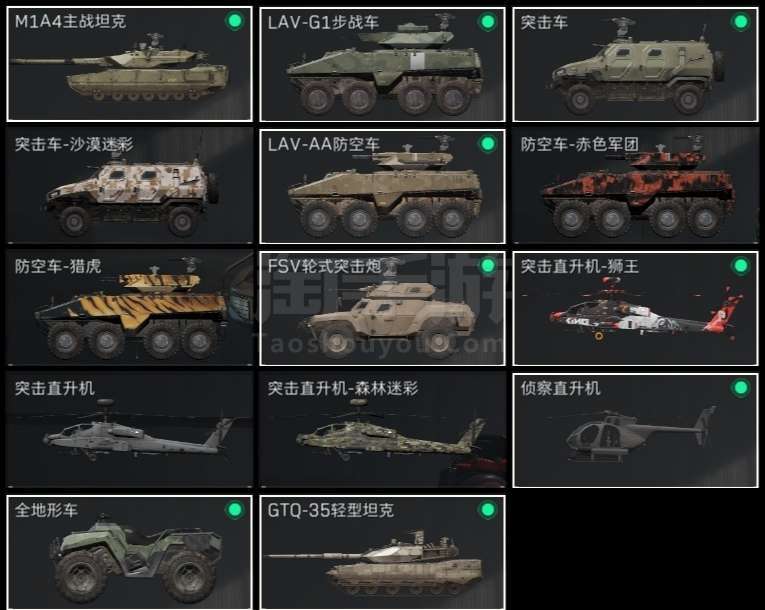This screenshot has width=765, height=610.
Task: Click the green dot on LAV-AA防空车
Action: point(487,143)
